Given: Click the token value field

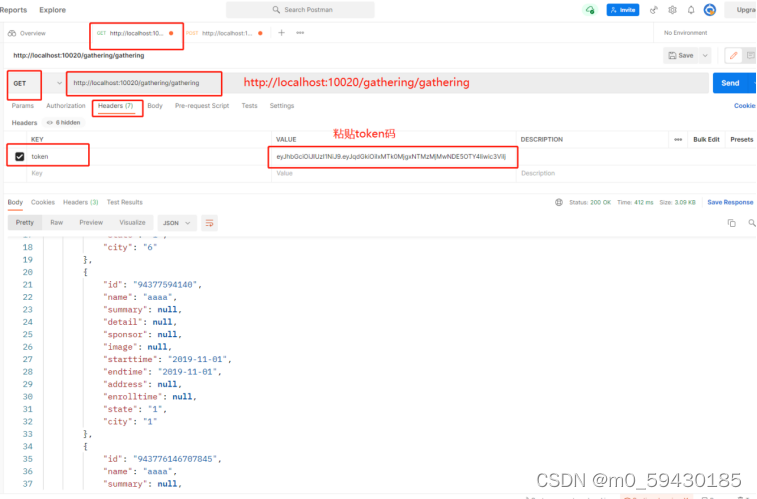Looking at the screenshot, I should click(x=392, y=156).
